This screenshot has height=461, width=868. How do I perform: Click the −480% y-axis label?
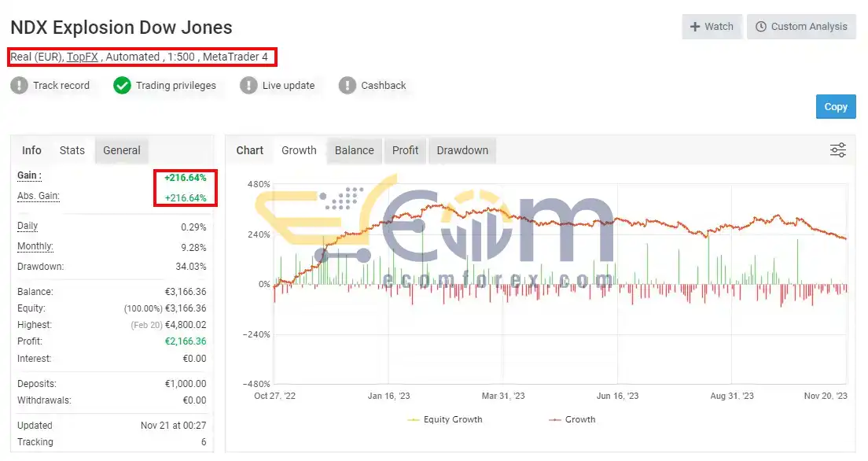click(256, 384)
